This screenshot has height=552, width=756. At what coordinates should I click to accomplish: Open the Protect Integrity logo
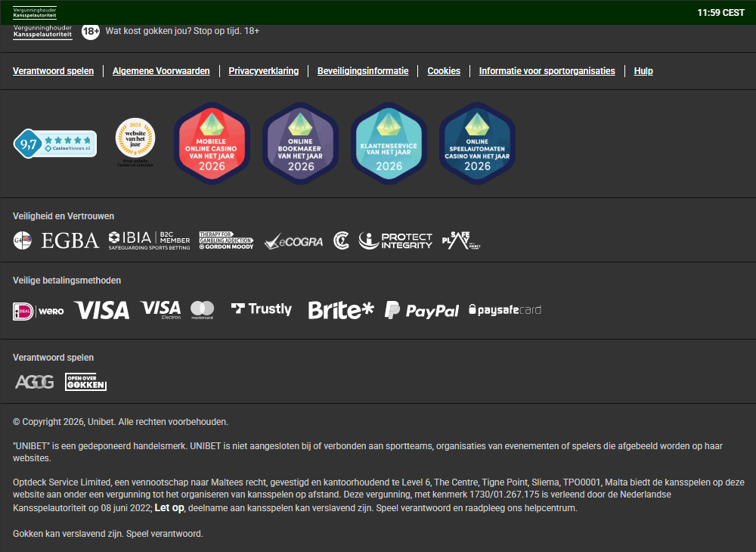(395, 240)
